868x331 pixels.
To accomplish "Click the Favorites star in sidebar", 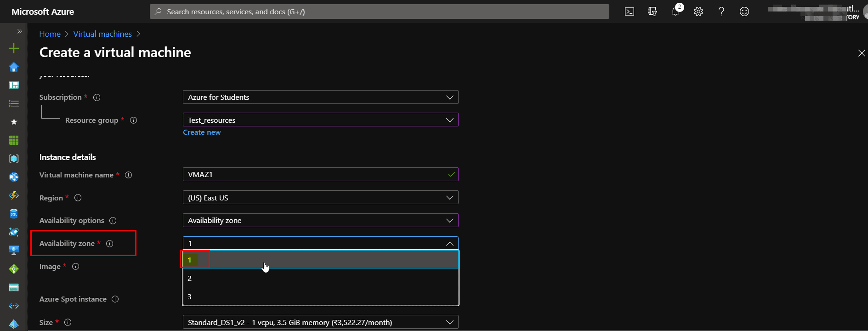I will (x=14, y=122).
